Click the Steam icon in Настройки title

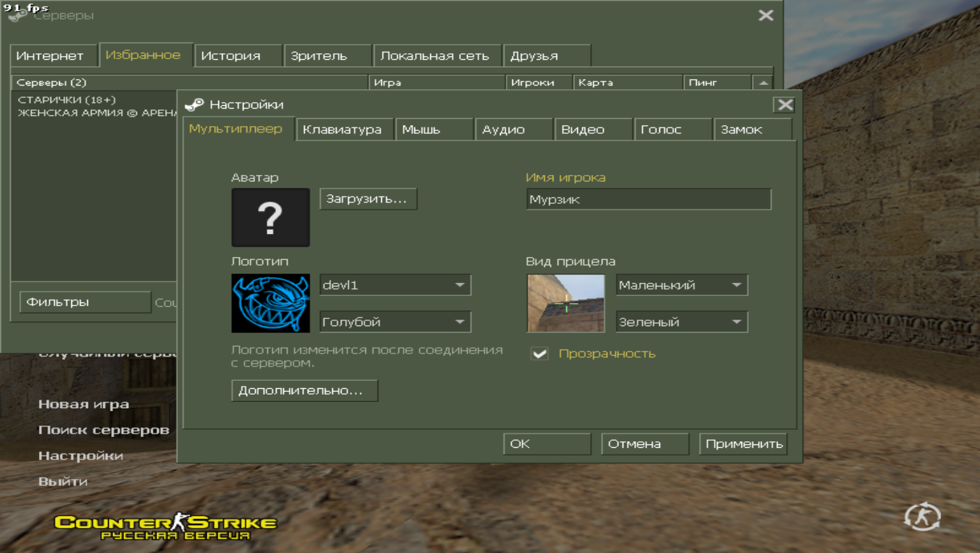click(x=194, y=105)
